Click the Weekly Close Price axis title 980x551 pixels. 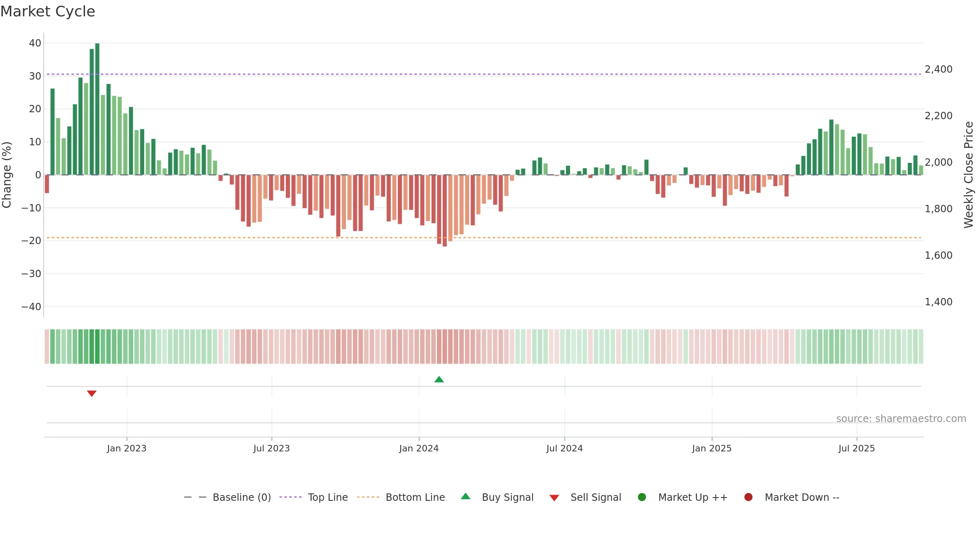[969, 175]
